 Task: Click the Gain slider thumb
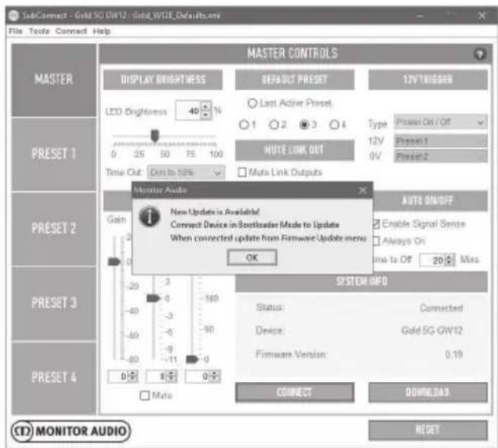pyautogui.click(x=115, y=261)
